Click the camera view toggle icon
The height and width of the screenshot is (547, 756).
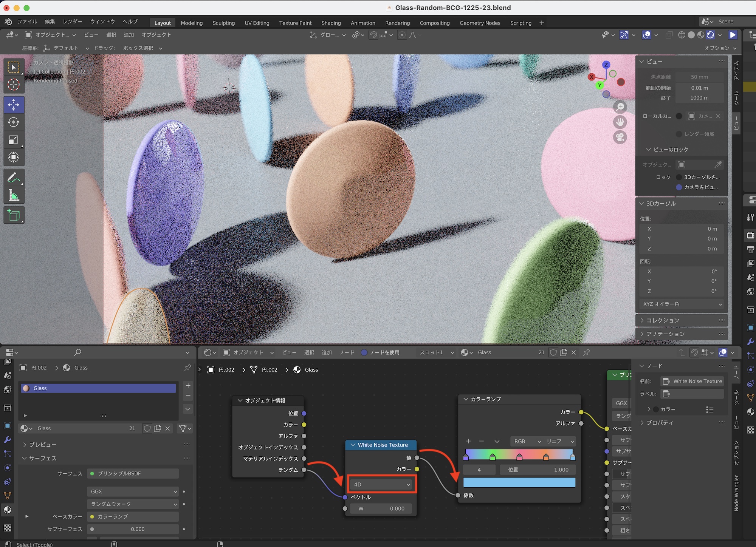[x=620, y=137]
